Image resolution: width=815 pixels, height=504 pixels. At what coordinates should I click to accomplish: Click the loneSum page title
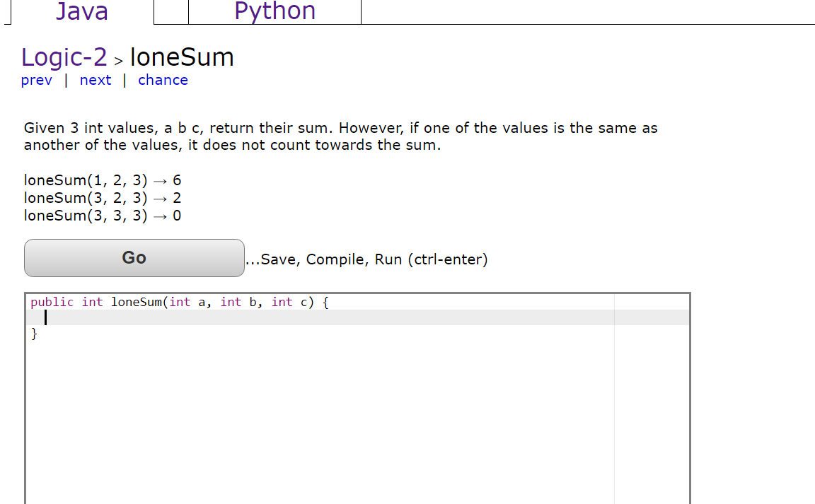coord(182,57)
